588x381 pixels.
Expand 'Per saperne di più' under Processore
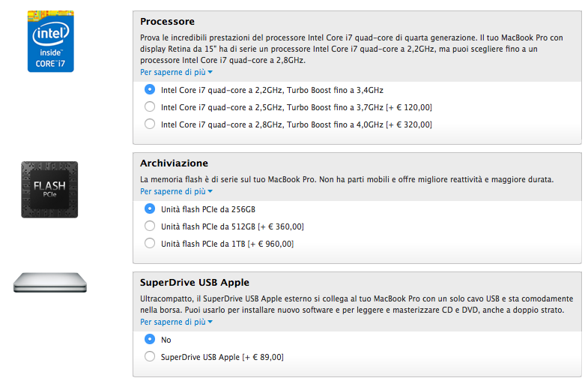click(176, 72)
